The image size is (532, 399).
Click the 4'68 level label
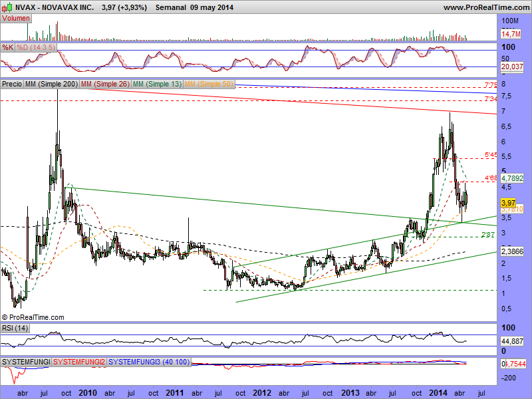tap(491, 178)
